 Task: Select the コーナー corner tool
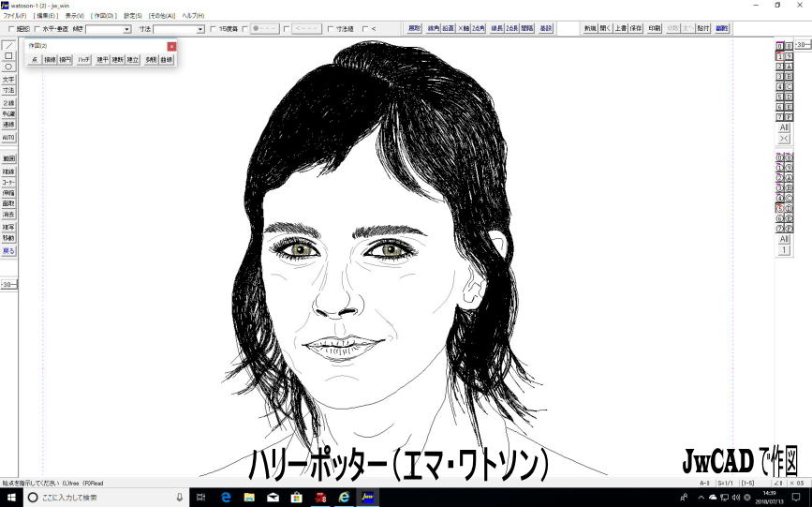click(8, 183)
